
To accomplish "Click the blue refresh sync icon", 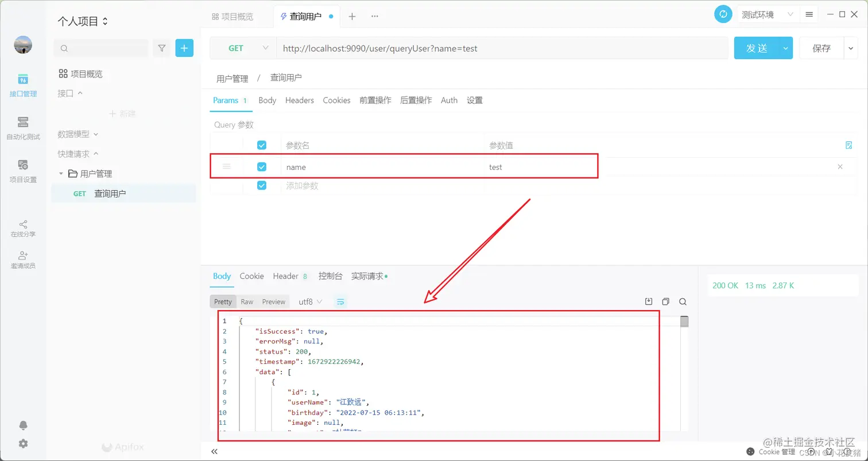I will coord(723,14).
